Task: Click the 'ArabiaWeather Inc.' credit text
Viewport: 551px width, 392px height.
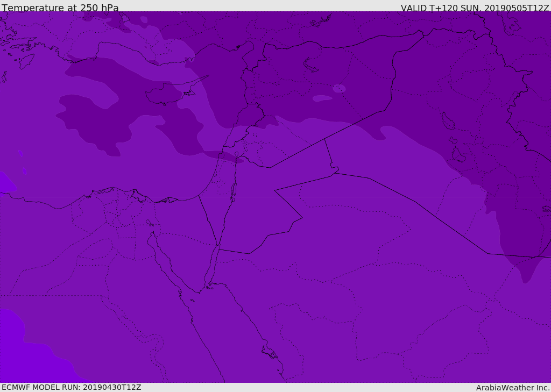Action: (512, 388)
